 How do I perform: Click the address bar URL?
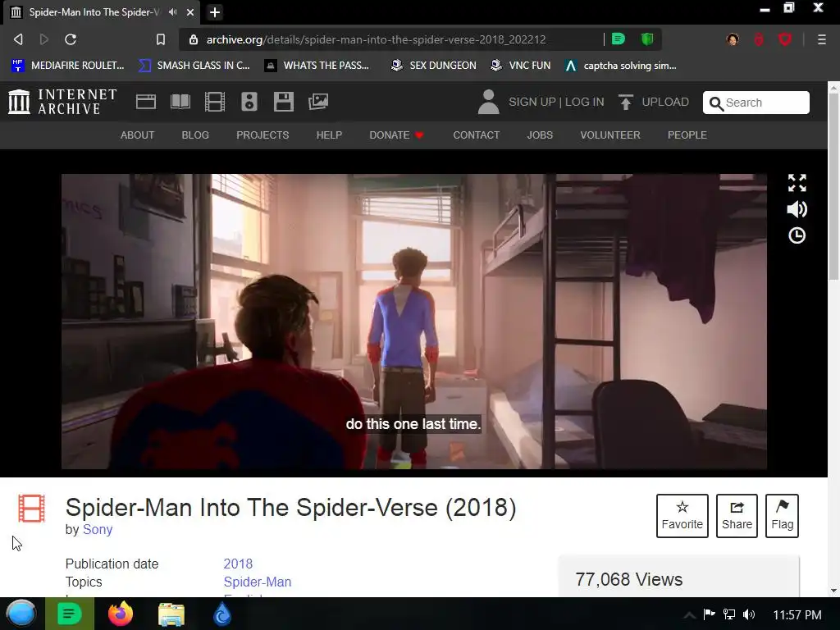pyautogui.click(x=376, y=39)
